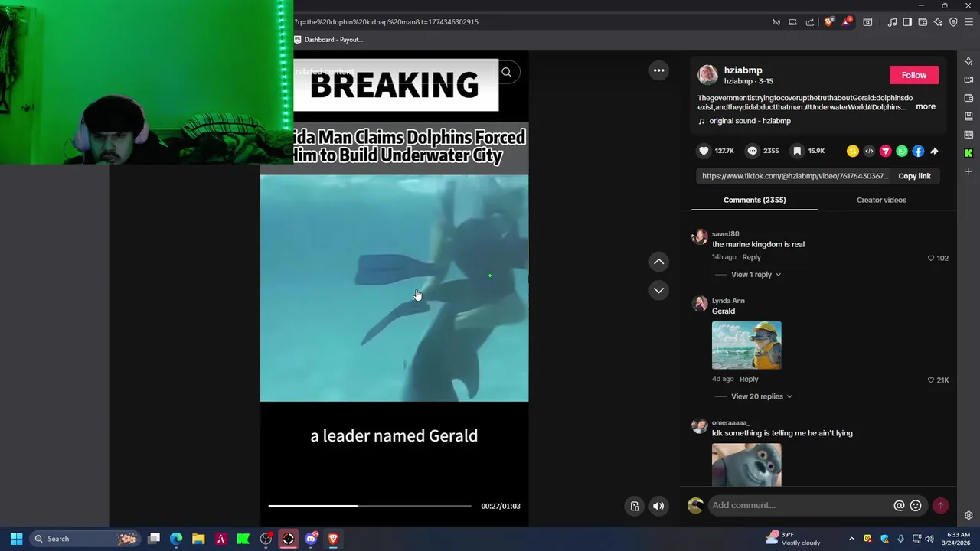
Task: Share to WhatsApp
Action: pyautogui.click(x=902, y=152)
